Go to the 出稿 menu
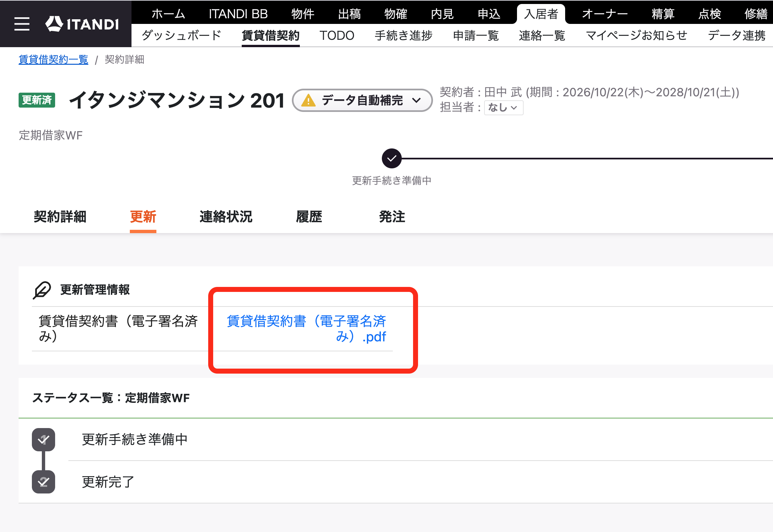This screenshot has width=773, height=532. coord(349,14)
